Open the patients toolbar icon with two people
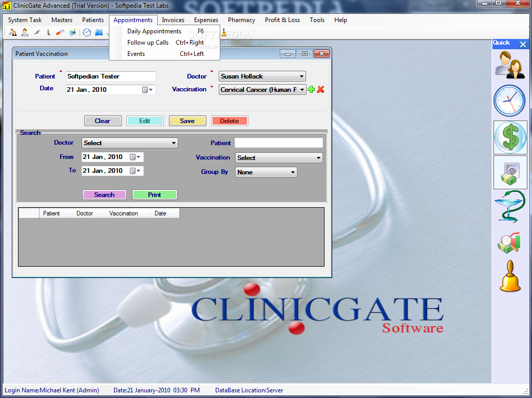 (13, 32)
